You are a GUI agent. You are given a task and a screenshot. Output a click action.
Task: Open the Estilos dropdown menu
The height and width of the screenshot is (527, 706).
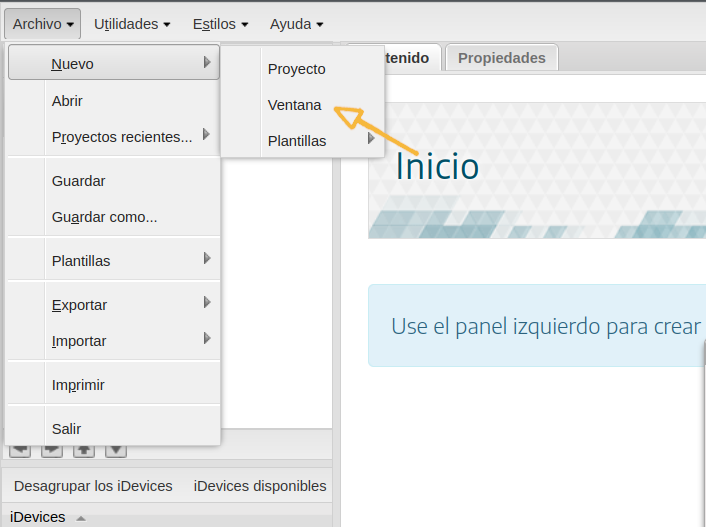pyautogui.click(x=221, y=23)
